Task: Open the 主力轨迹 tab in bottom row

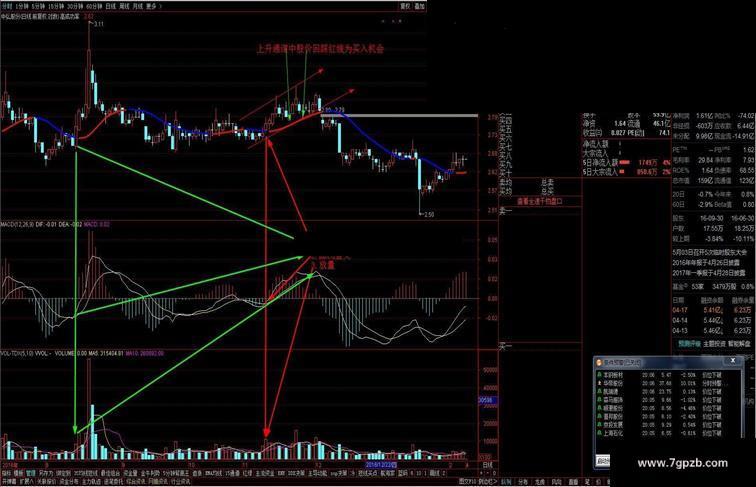Action: click(x=92, y=481)
